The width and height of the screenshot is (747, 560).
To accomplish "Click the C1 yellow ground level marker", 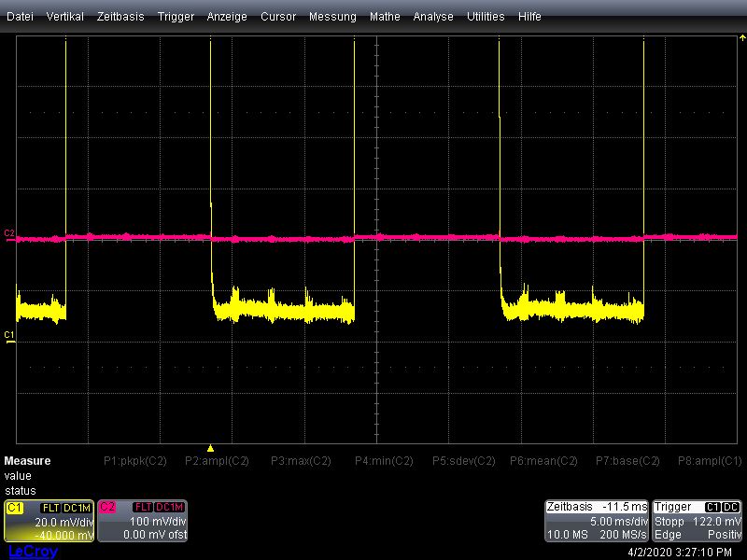I will tap(9, 335).
